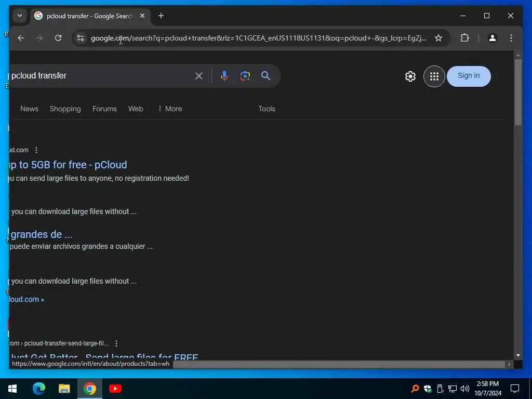Screen dimensions: 532x399
Task: Open the Windows notification center
Action: click(x=515, y=389)
